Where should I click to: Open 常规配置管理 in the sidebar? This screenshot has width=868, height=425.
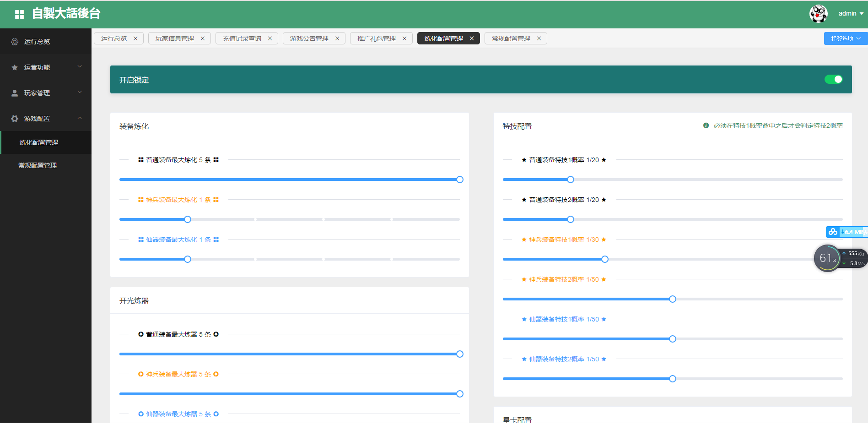pyautogui.click(x=38, y=165)
